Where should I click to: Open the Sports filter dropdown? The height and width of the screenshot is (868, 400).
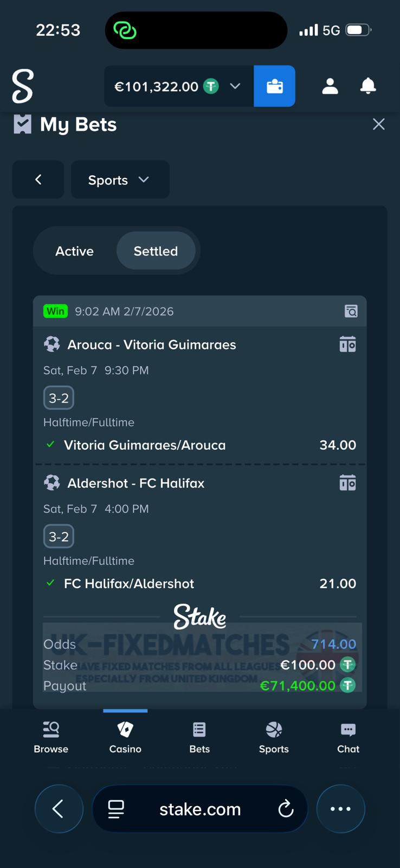click(120, 180)
